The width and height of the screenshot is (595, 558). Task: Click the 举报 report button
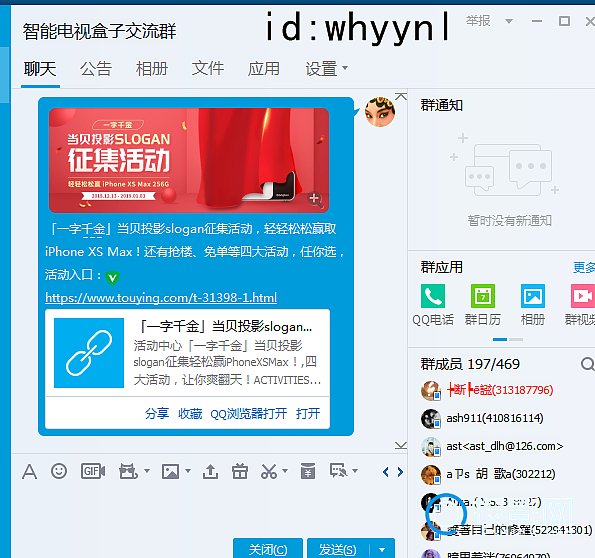[x=478, y=20]
